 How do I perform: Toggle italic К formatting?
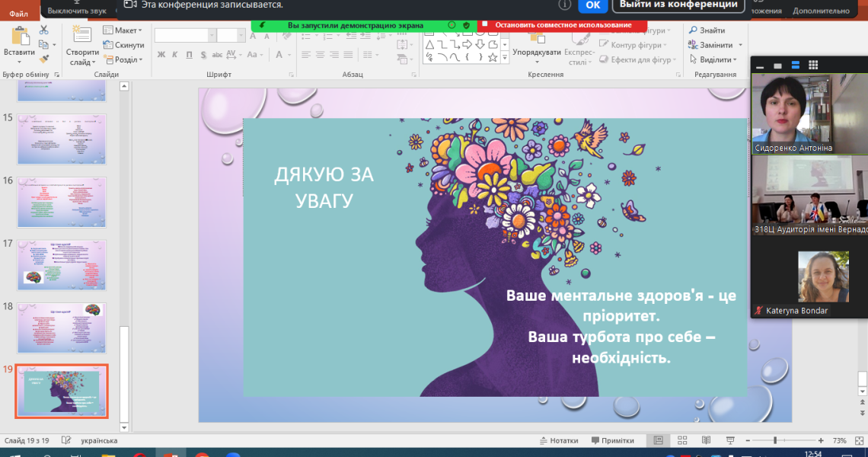[x=175, y=54]
